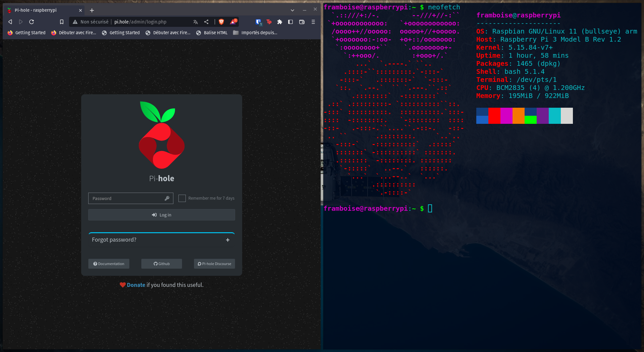Bookmark this page with the bookmark icon
The width and height of the screenshot is (644, 352).
click(62, 22)
